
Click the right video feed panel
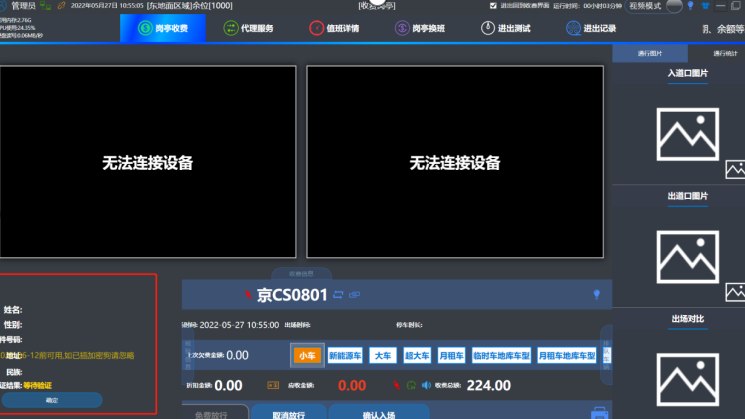[455, 162]
